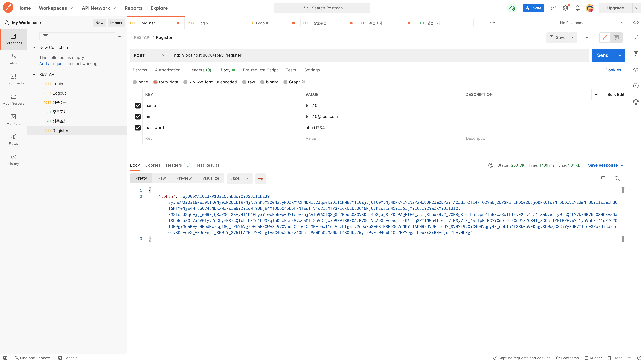Open the POST method dropdown
Image resolution: width=644 pixels, height=362 pixels.
pos(149,55)
